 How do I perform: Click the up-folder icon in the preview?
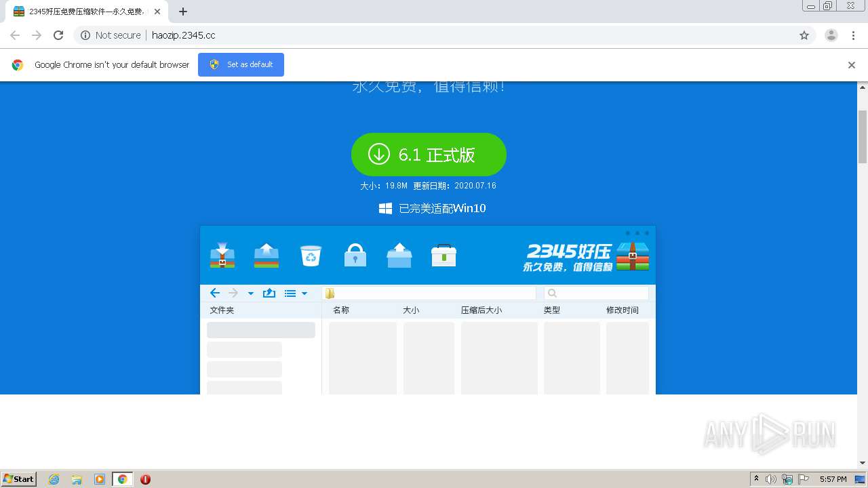click(x=269, y=293)
